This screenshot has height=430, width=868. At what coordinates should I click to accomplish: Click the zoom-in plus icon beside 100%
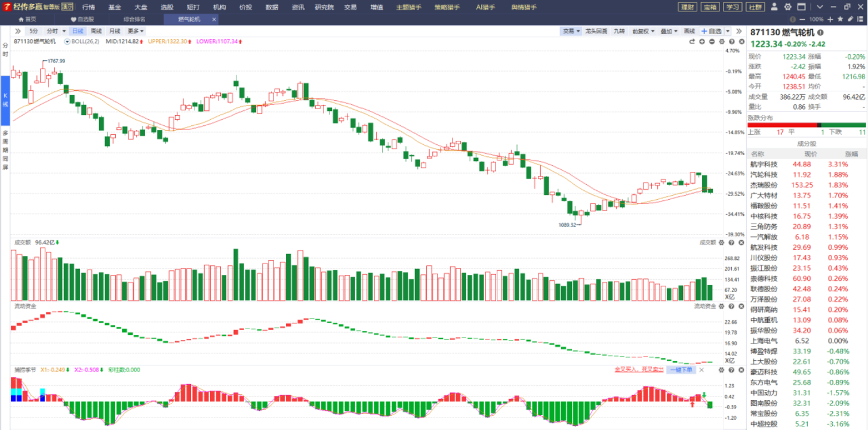(x=830, y=19)
